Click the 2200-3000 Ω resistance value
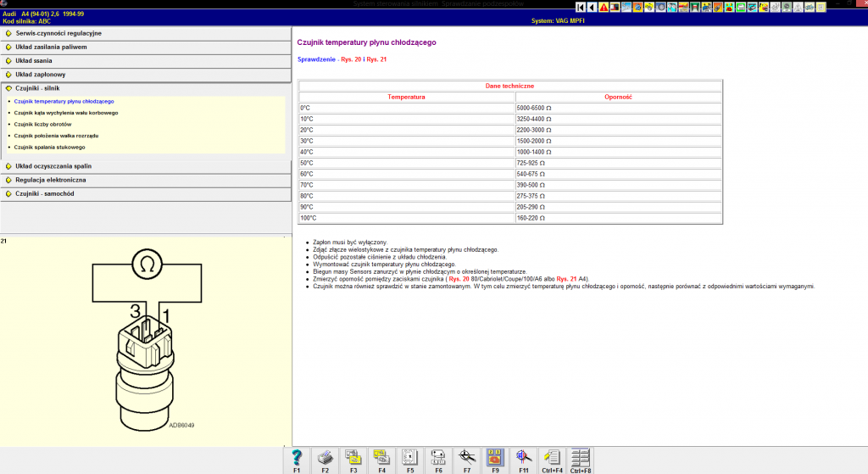868x474 pixels. click(534, 130)
